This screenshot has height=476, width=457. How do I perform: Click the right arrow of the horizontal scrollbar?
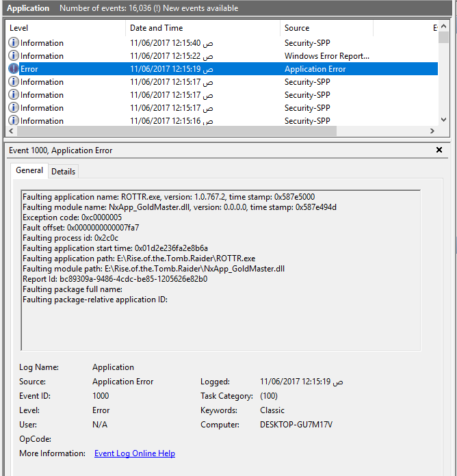[432, 131]
